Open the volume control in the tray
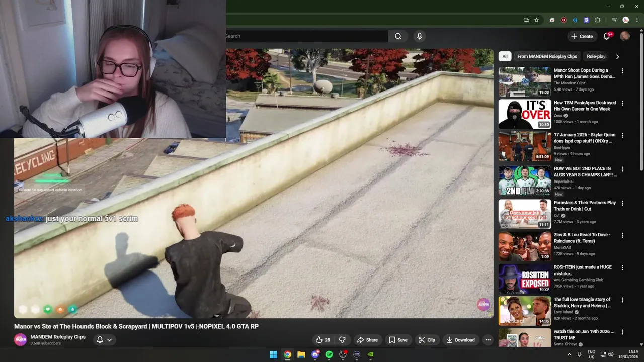Image resolution: width=644 pixels, height=362 pixels. pos(611,354)
